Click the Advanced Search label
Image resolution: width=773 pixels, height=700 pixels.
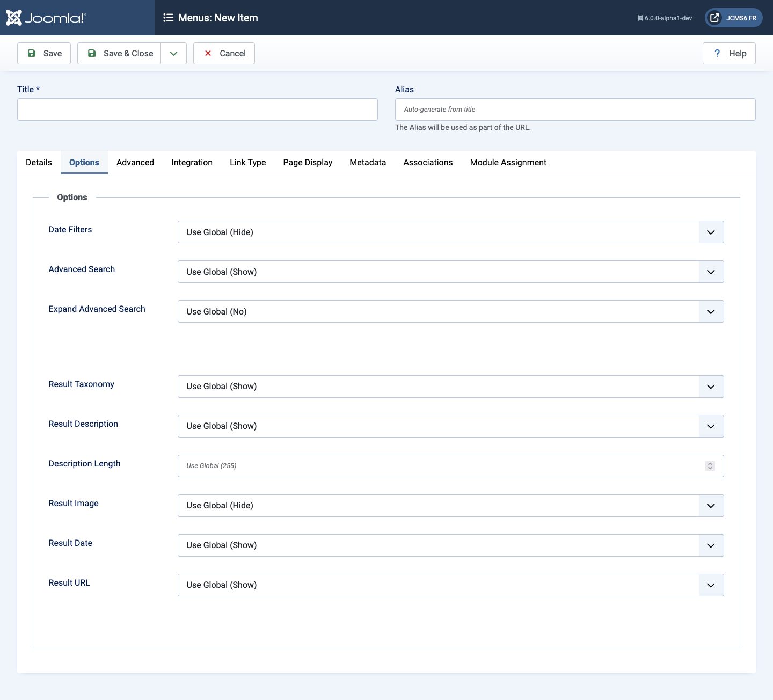pos(82,269)
